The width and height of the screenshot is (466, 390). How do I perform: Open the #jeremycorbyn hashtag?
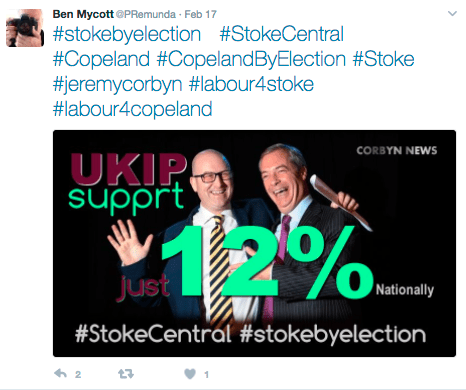(117, 84)
